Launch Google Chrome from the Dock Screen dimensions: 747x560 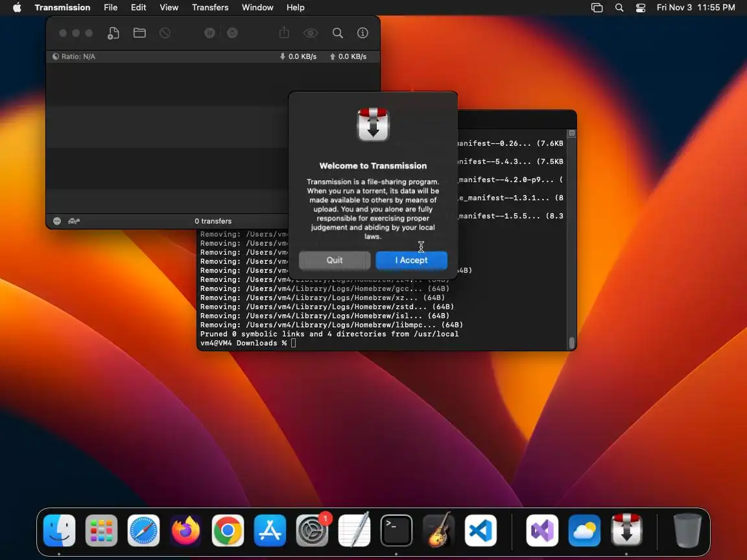click(x=228, y=530)
